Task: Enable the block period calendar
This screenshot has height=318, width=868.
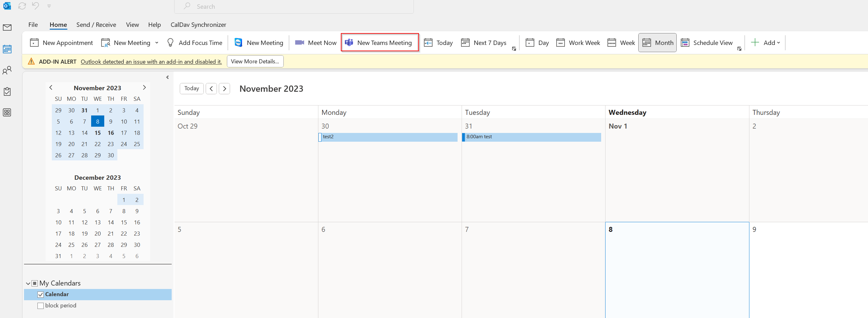Action: [41, 306]
